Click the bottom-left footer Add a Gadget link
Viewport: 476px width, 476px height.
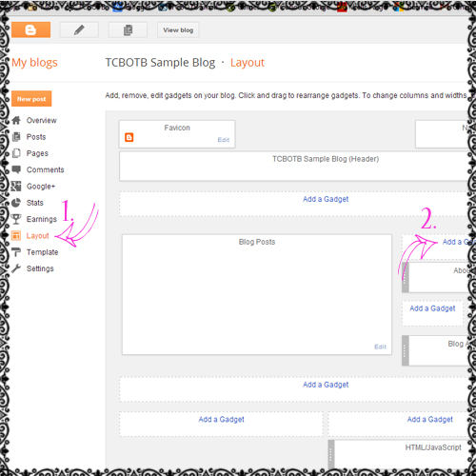click(x=222, y=419)
